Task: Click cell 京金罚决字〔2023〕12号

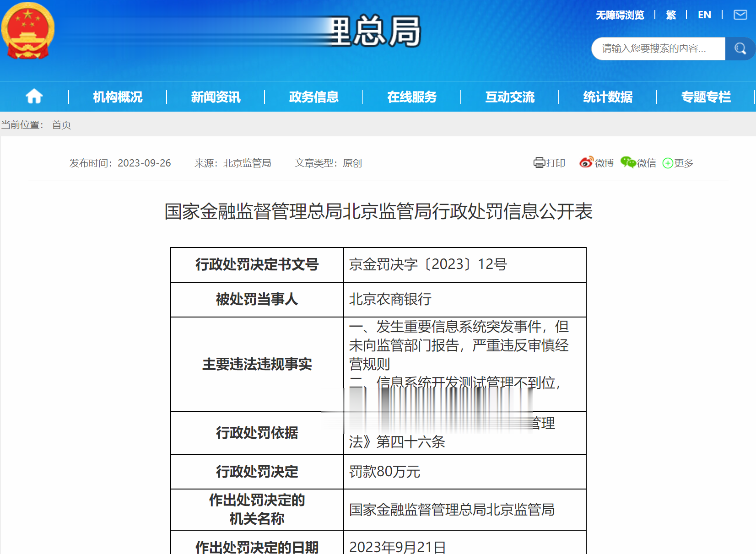Action: pos(464,264)
